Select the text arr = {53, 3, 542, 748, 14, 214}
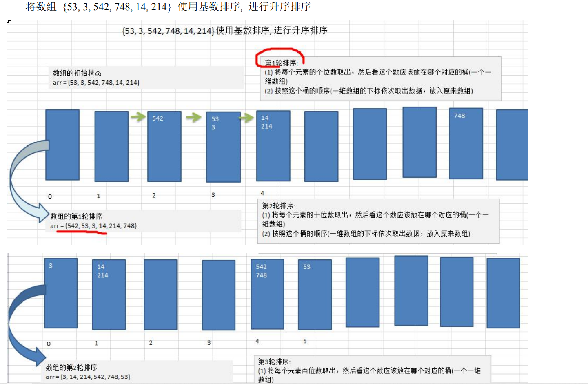This screenshot has height=384, width=588. tap(96, 83)
